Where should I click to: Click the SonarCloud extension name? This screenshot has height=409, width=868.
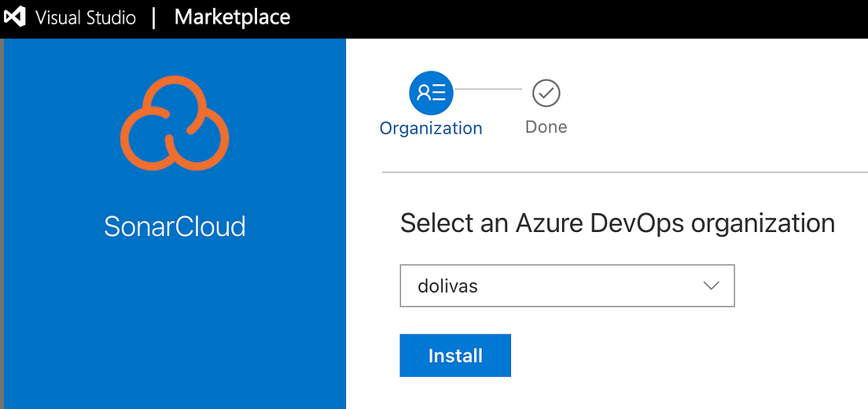point(175,227)
